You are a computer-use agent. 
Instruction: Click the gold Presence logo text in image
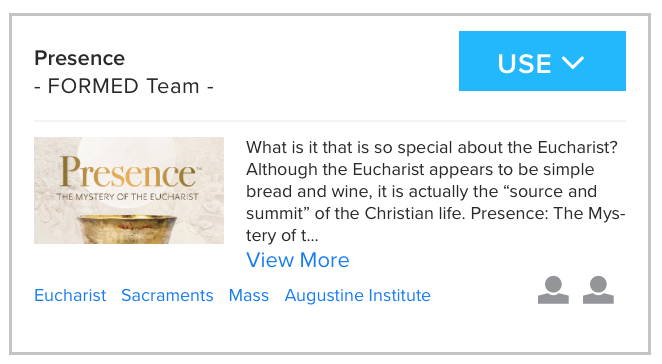pos(129,171)
